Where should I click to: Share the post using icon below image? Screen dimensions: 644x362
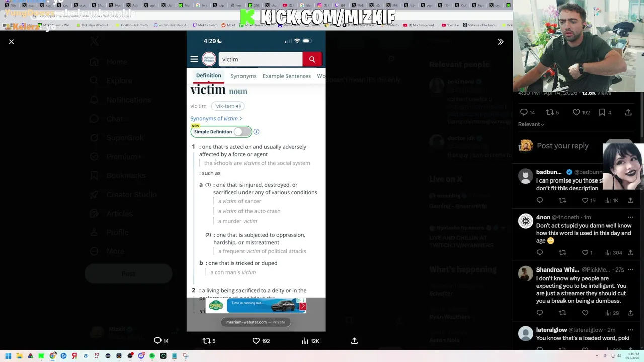point(354,341)
